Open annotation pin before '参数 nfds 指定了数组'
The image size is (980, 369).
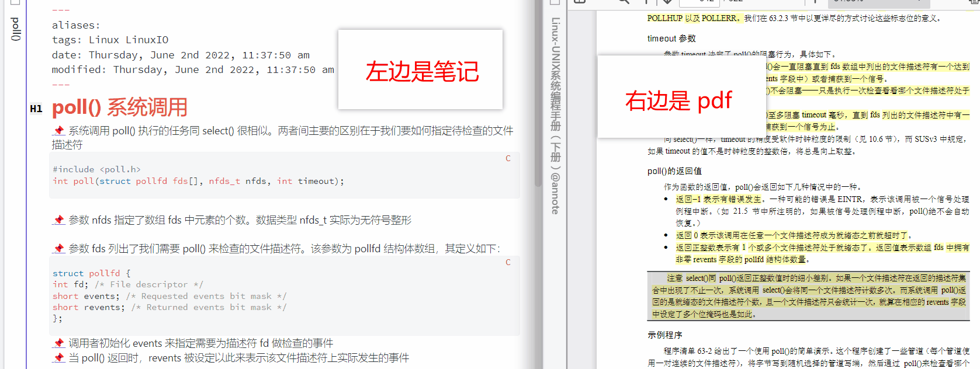click(x=58, y=220)
